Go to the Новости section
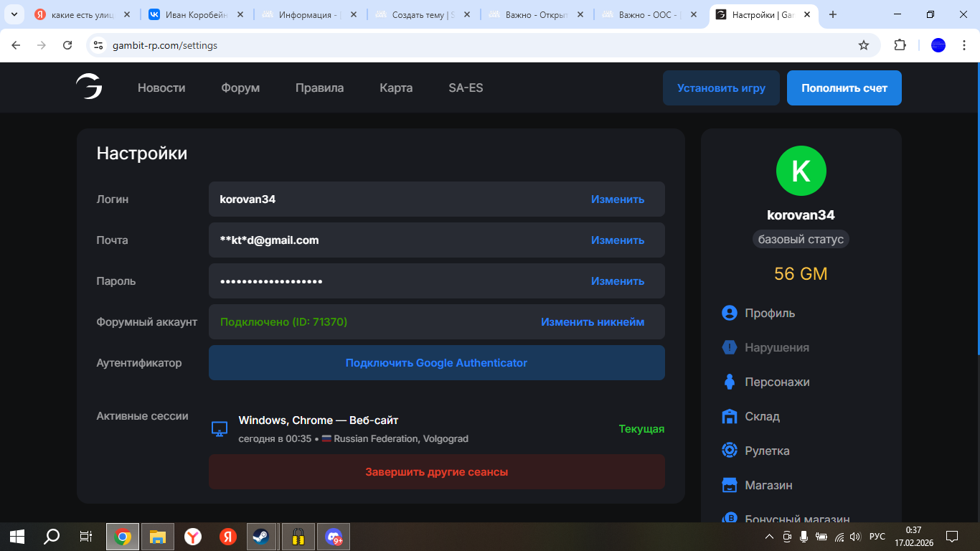The width and height of the screenshot is (980, 551). point(161,88)
